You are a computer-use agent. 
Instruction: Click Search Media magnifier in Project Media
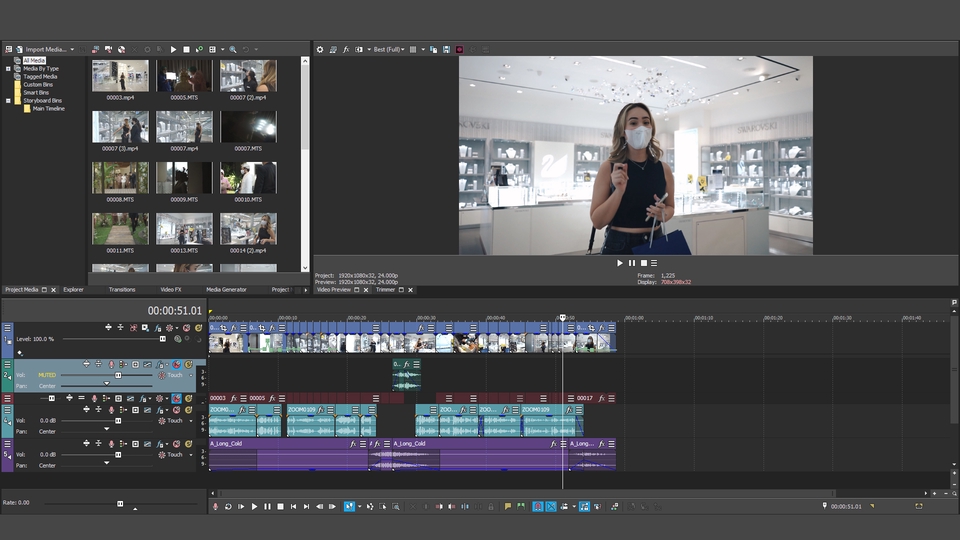(233, 50)
